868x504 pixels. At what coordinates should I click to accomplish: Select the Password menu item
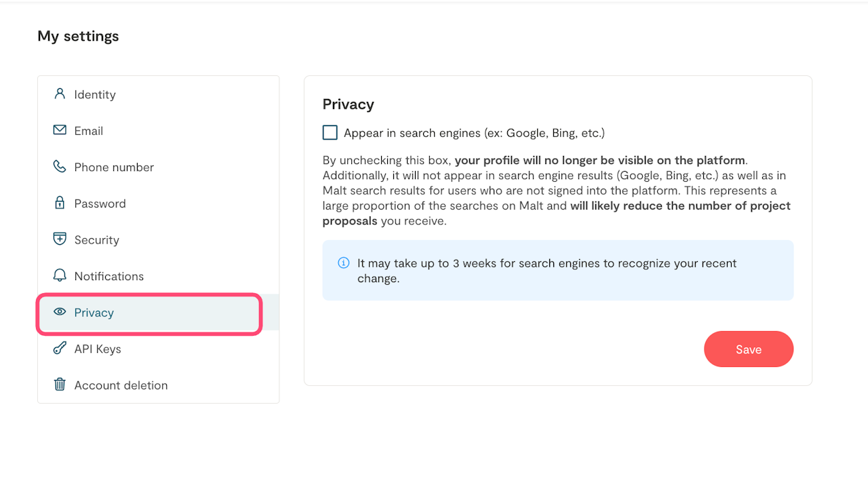100,203
